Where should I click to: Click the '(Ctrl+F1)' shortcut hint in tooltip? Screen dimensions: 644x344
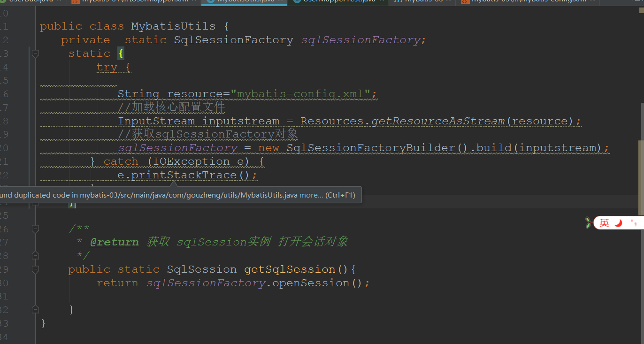point(340,195)
